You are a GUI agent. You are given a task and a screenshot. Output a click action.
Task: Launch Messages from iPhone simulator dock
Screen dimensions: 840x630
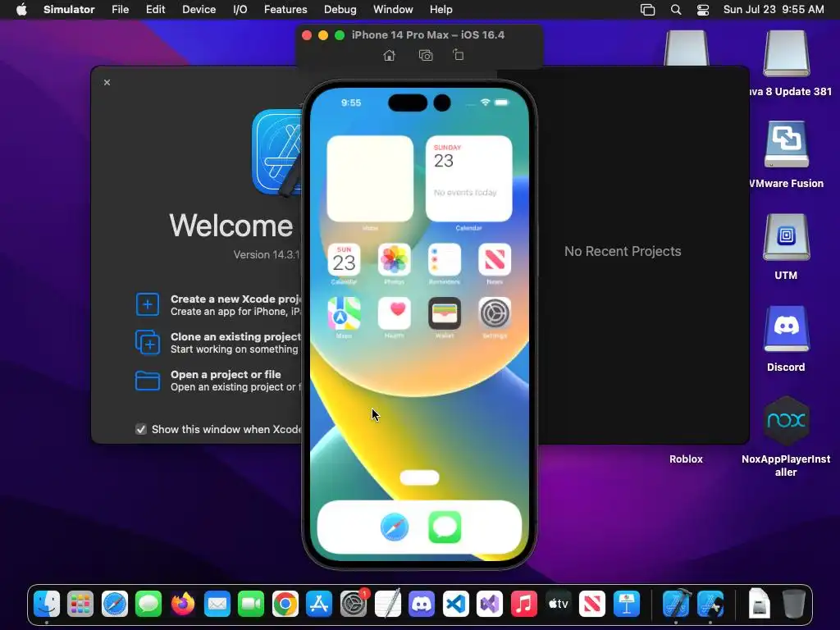click(445, 527)
